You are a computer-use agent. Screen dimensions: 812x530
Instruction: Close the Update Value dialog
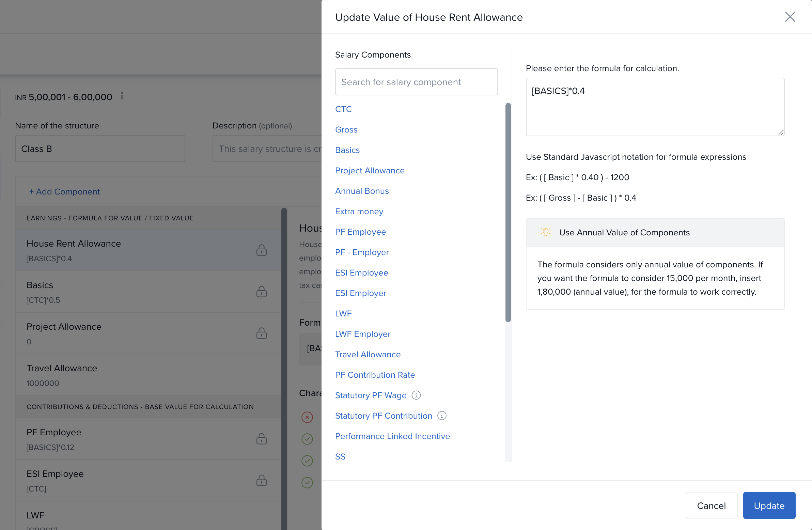click(790, 17)
